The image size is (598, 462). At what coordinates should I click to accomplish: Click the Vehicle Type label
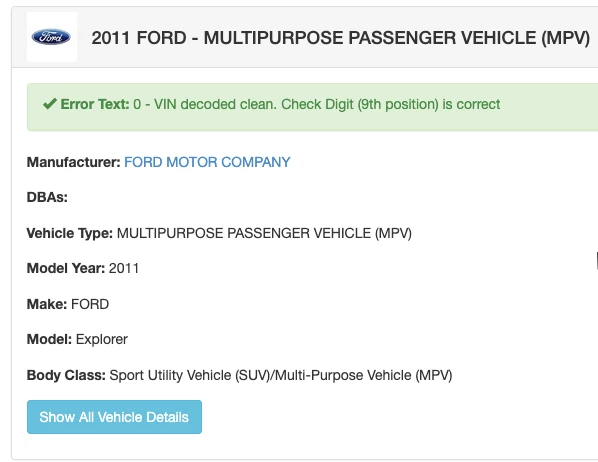[70, 233]
